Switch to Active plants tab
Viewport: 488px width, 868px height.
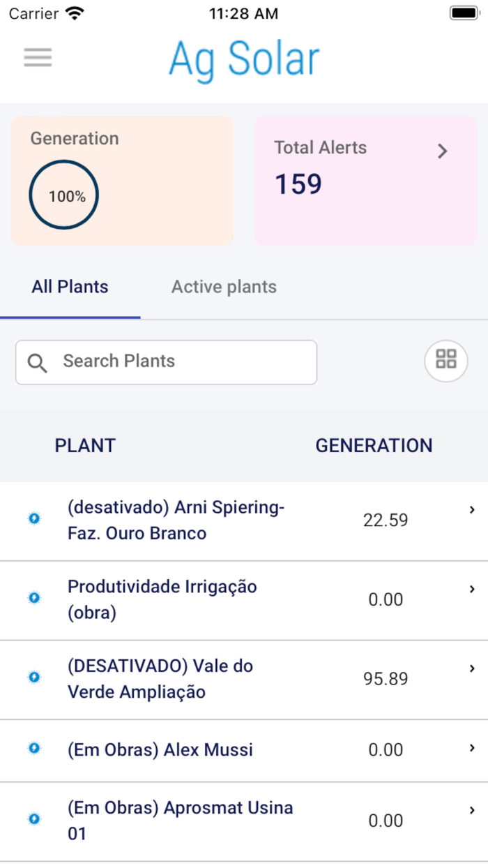tap(224, 287)
